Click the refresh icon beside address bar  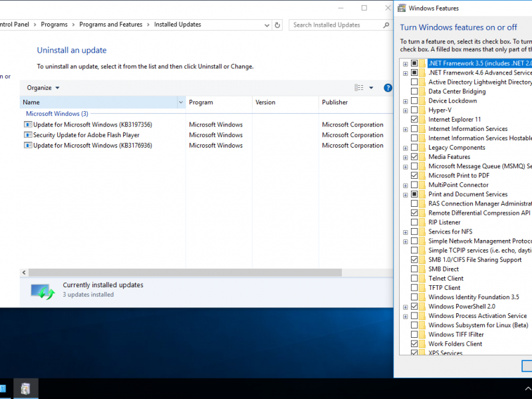[x=277, y=25]
